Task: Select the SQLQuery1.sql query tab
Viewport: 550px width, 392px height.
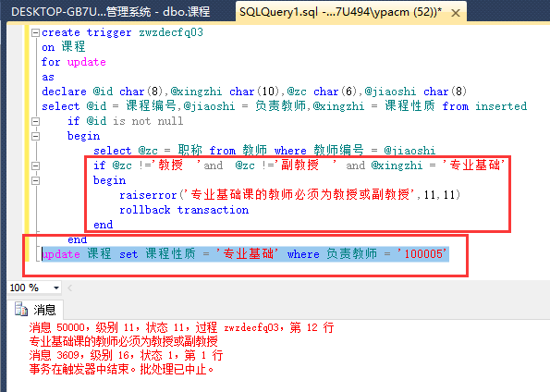Action: [x=340, y=12]
